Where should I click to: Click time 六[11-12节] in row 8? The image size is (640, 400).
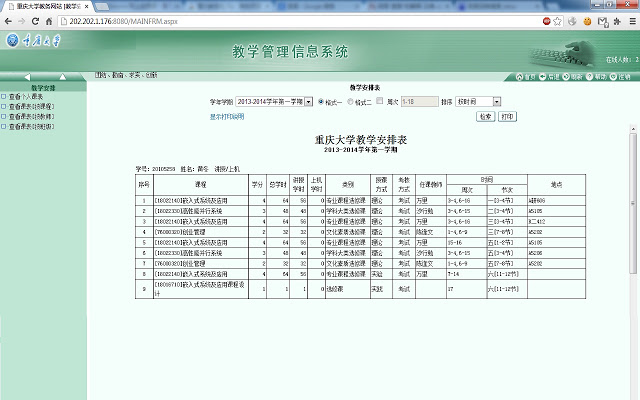(503, 274)
